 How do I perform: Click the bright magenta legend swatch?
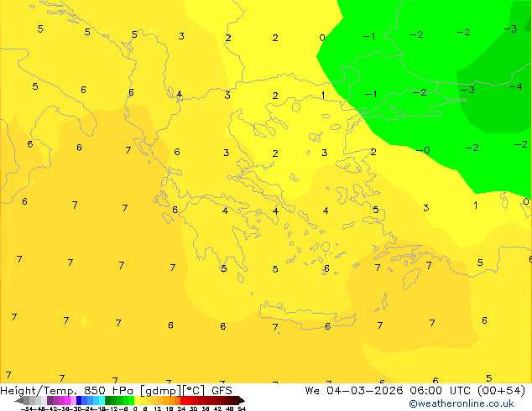pyautogui.click(x=67, y=400)
